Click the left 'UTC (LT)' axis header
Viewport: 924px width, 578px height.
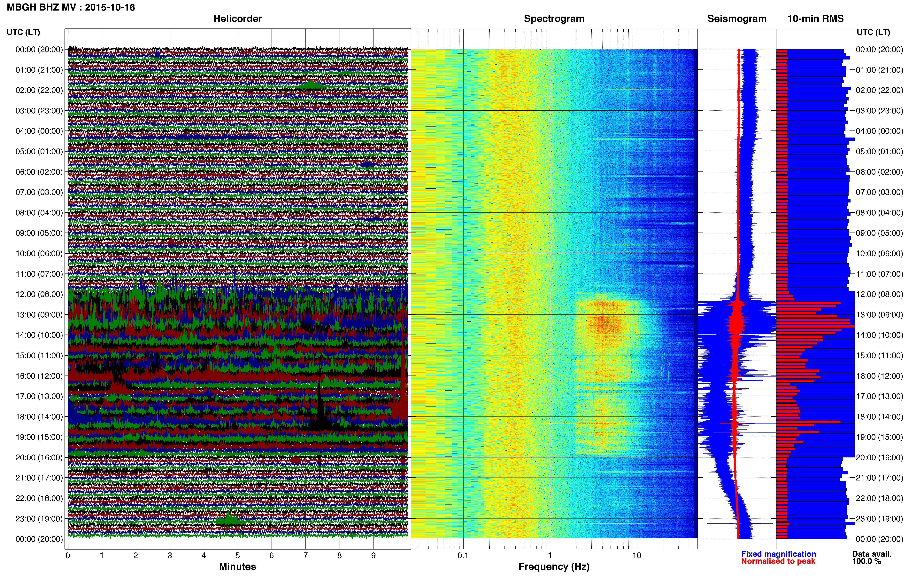23,32
